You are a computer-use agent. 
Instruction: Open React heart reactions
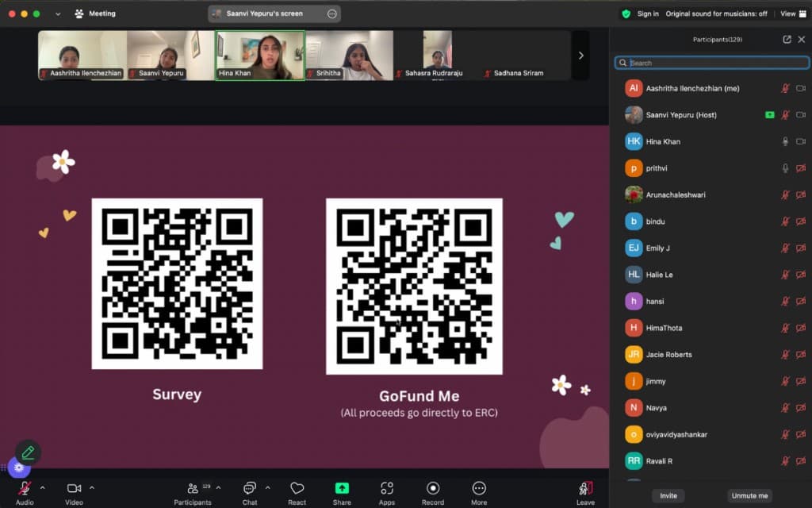297,488
